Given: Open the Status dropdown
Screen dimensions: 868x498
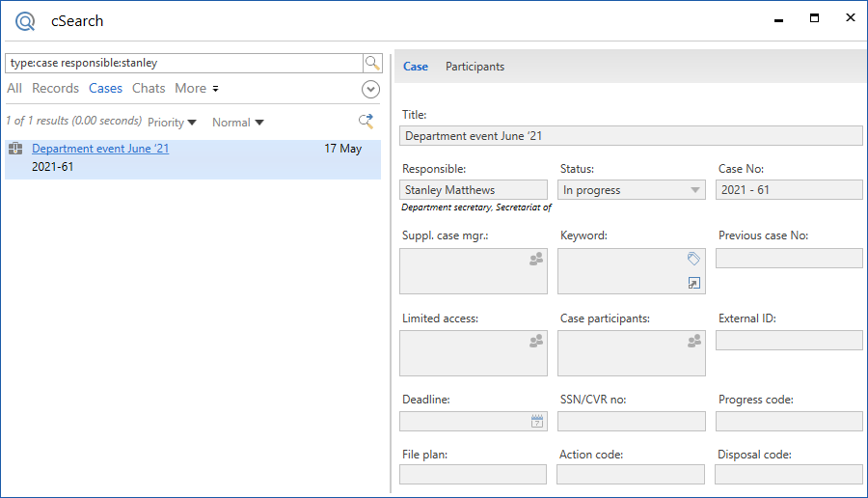Looking at the screenshot, I should coord(695,190).
